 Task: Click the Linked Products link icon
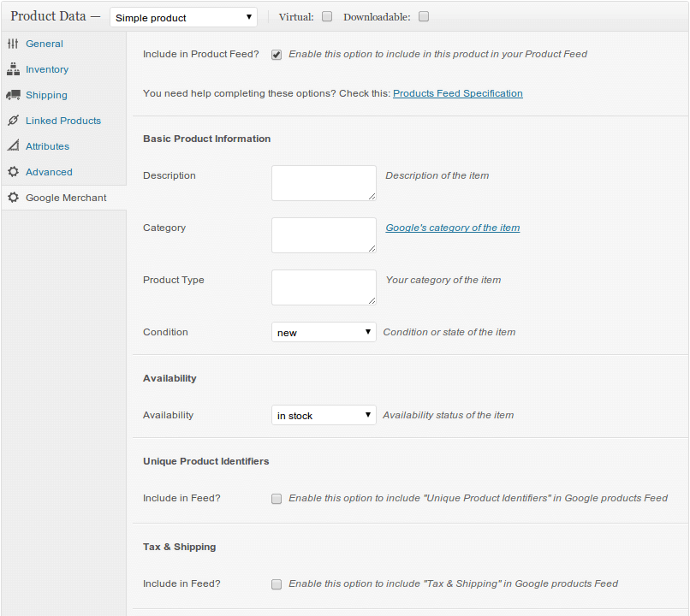(13, 121)
